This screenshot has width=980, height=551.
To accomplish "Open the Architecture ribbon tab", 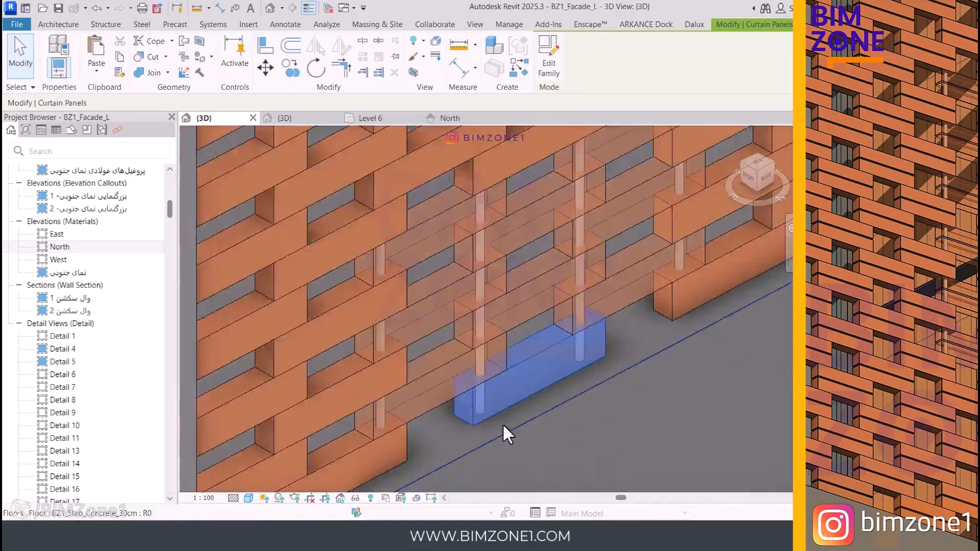I will coord(58,24).
